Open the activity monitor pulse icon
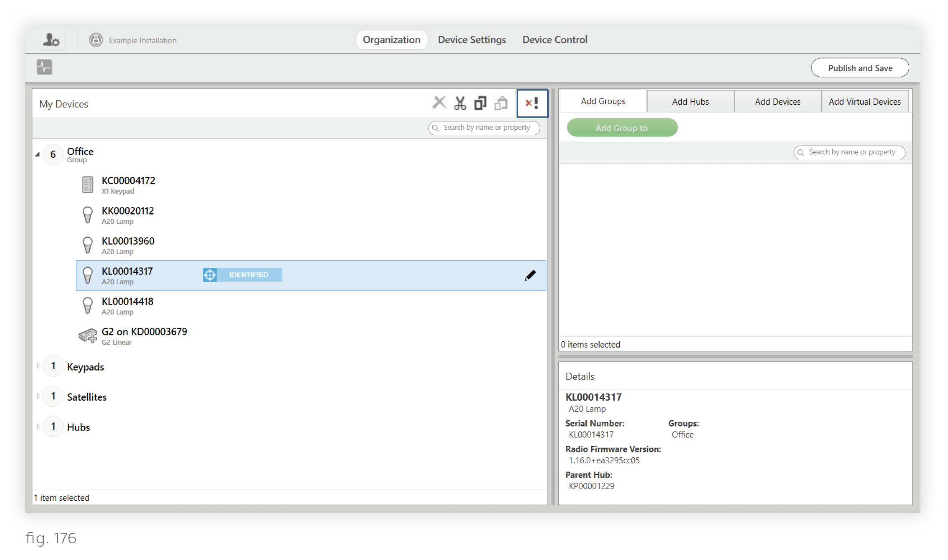 [x=44, y=67]
